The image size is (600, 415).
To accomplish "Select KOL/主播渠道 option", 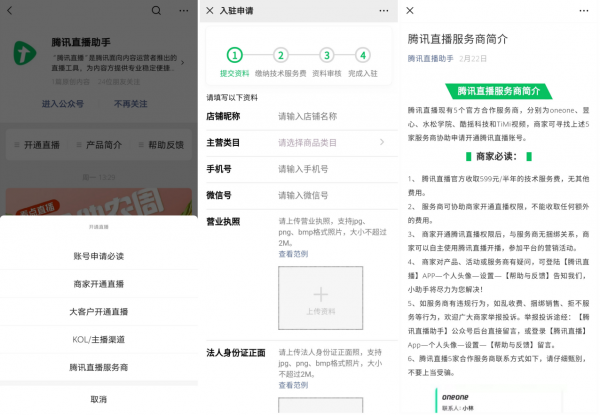I will [99, 340].
